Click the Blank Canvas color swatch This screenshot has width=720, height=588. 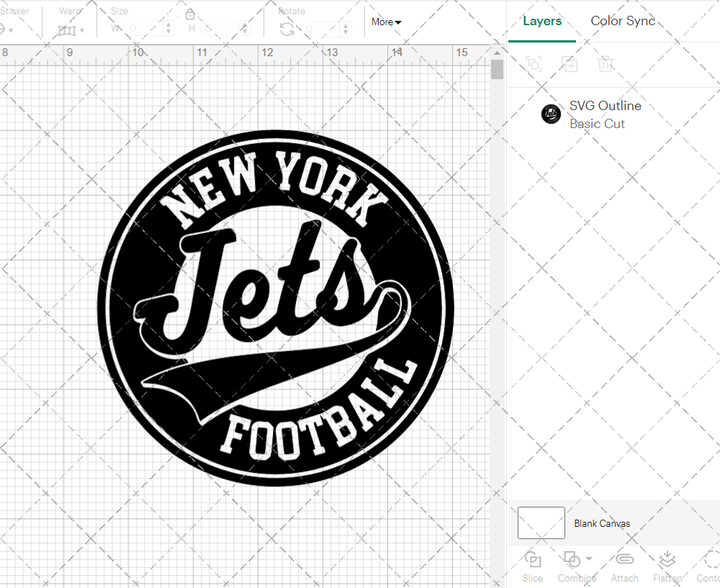pyautogui.click(x=541, y=523)
